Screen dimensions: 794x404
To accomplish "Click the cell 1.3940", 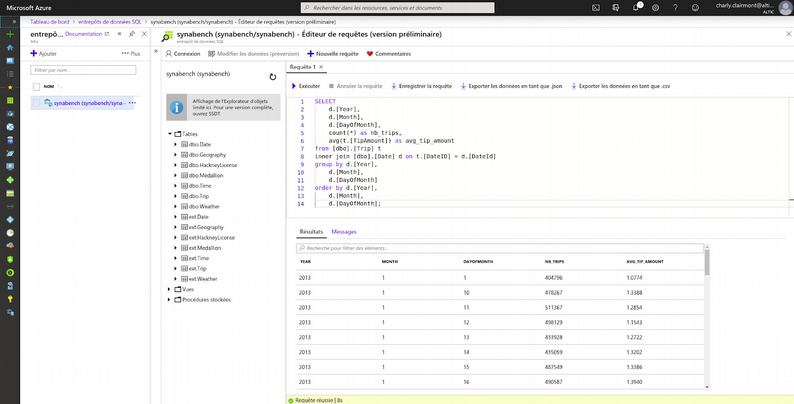I will 634,382.
